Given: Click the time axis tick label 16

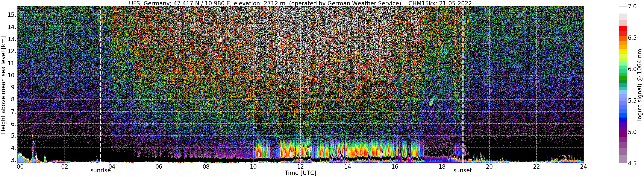Looking at the screenshot, I should click(395, 167).
